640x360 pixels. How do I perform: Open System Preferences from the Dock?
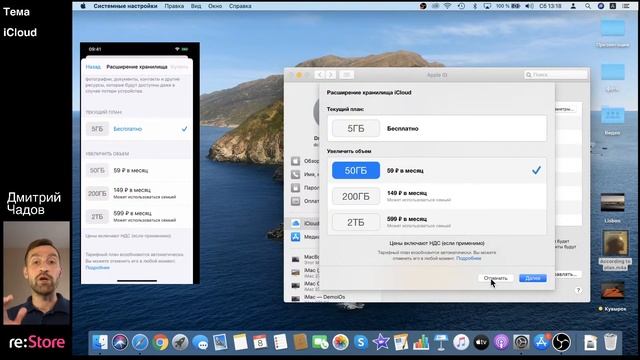coord(521,342)
